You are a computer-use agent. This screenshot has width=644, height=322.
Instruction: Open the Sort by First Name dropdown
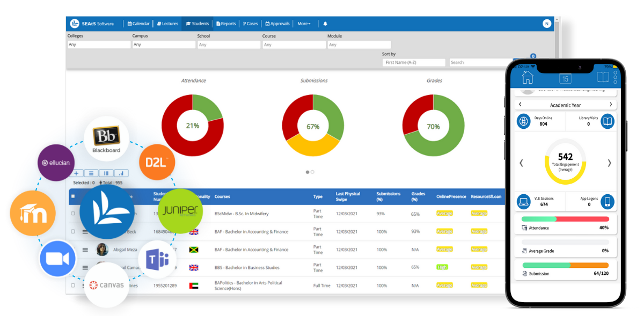click(x=414, y=62)
